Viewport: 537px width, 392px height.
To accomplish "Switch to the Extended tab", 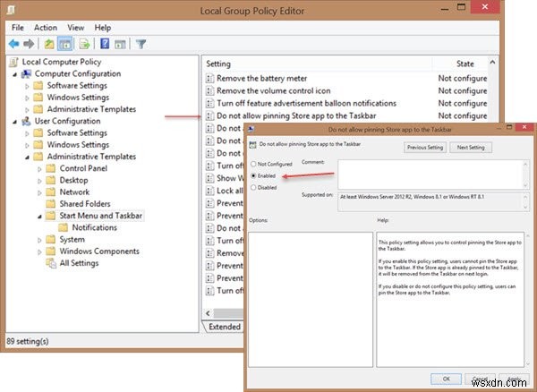I will [x=224, y=327].
